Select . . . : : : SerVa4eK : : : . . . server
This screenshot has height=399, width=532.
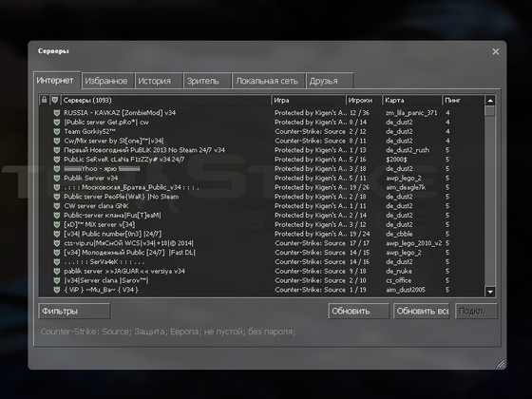tap(261, 262)
